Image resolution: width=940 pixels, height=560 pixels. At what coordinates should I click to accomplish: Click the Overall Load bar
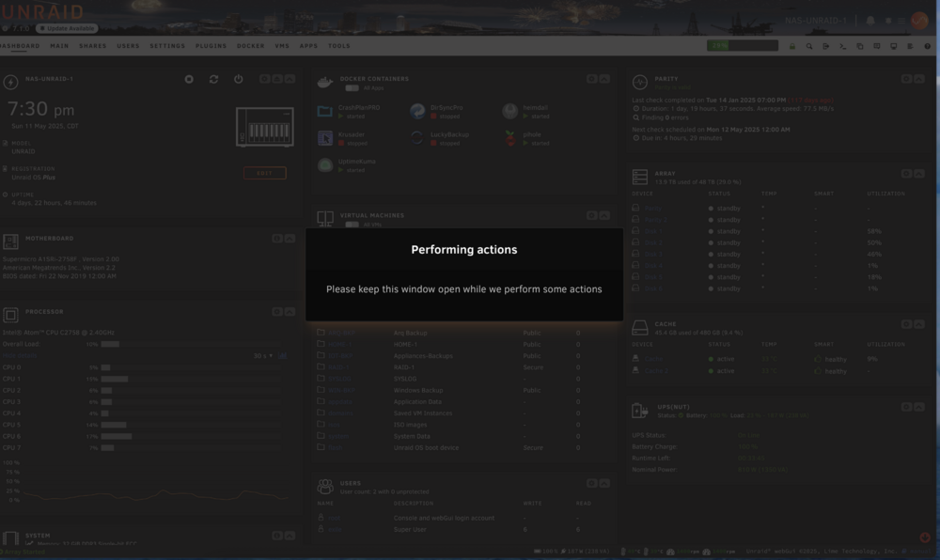click(191, 345)
